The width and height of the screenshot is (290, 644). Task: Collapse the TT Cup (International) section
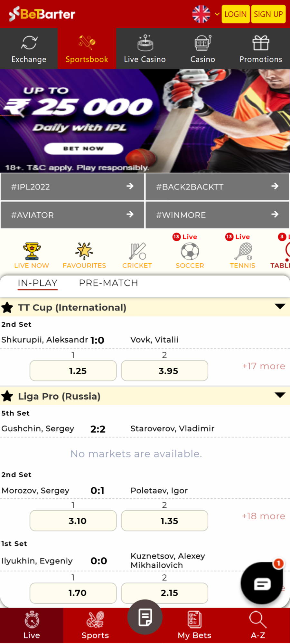pyautogui.click(x=280, y=306)
